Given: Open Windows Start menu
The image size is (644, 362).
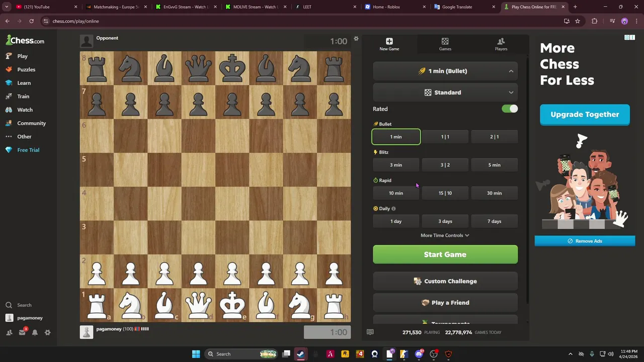Looking at the screenshot, I should (x=196, y=354).
